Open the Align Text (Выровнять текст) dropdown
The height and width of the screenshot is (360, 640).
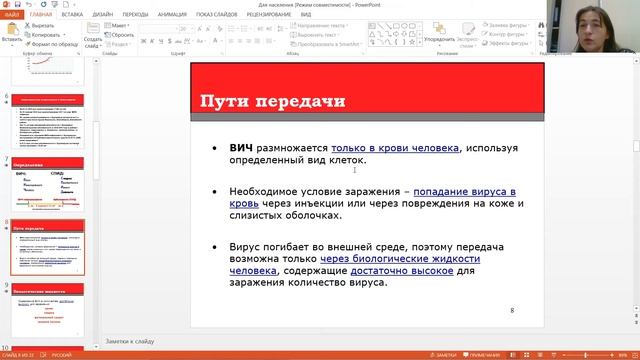314,35
